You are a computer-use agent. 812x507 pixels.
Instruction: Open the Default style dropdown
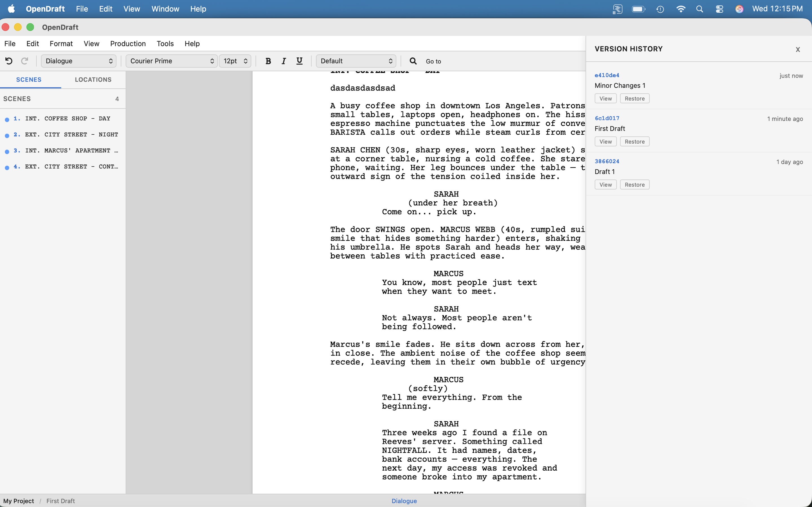(356, 61)
